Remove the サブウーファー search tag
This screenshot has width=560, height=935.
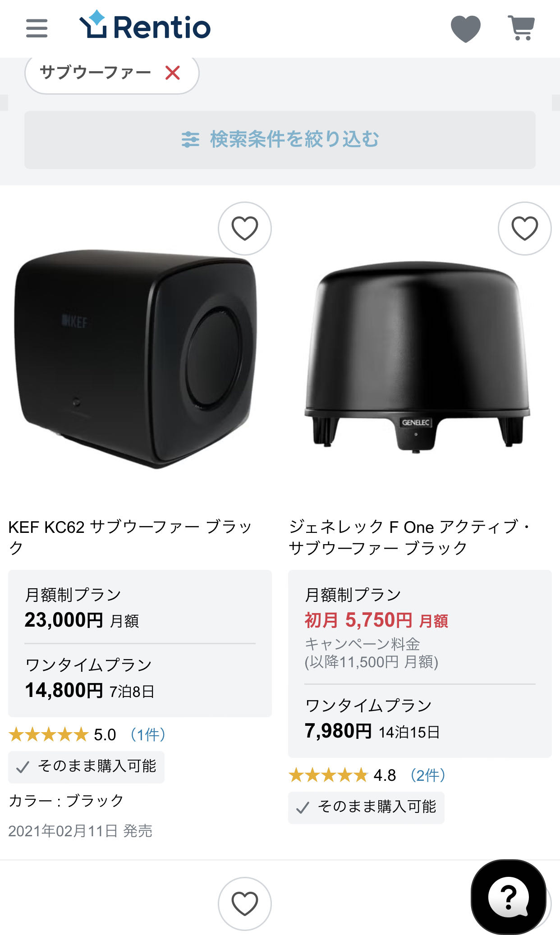click(x=173, y=73)
